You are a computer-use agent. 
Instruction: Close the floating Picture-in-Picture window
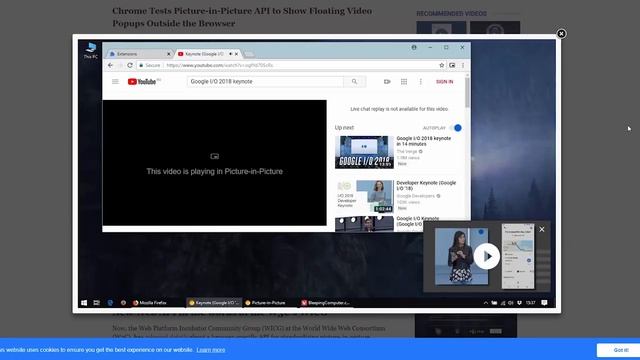pos(542,229)
